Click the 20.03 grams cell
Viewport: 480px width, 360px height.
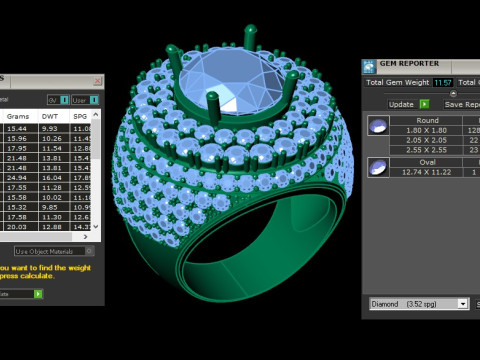tap(20, 227)
